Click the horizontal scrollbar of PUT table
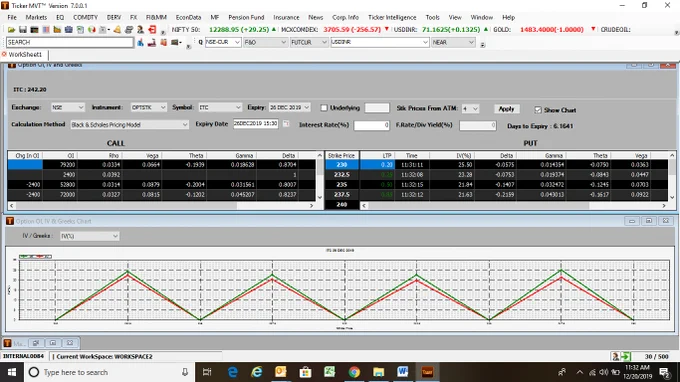Screen dimensions: 680x382 (x=514, y=206)
